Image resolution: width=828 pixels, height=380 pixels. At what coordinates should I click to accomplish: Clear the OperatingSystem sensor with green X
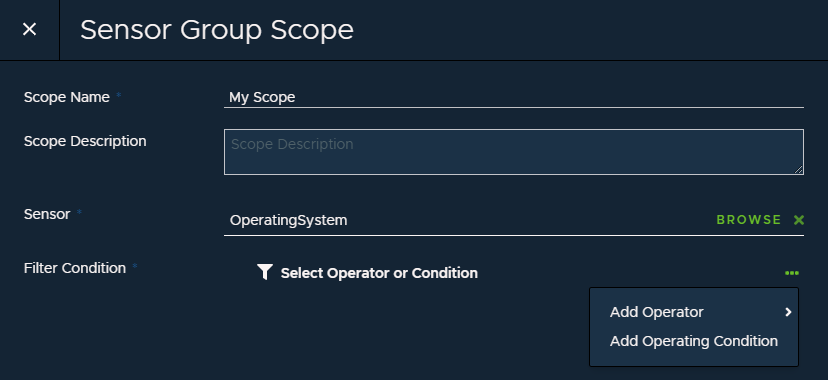coord(799,220)
